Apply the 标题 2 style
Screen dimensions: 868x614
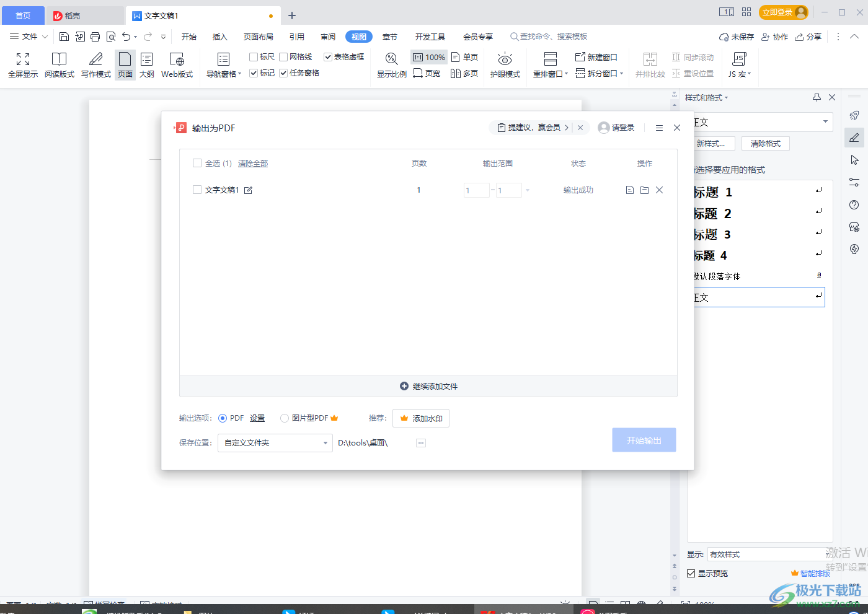pos(758,214)
